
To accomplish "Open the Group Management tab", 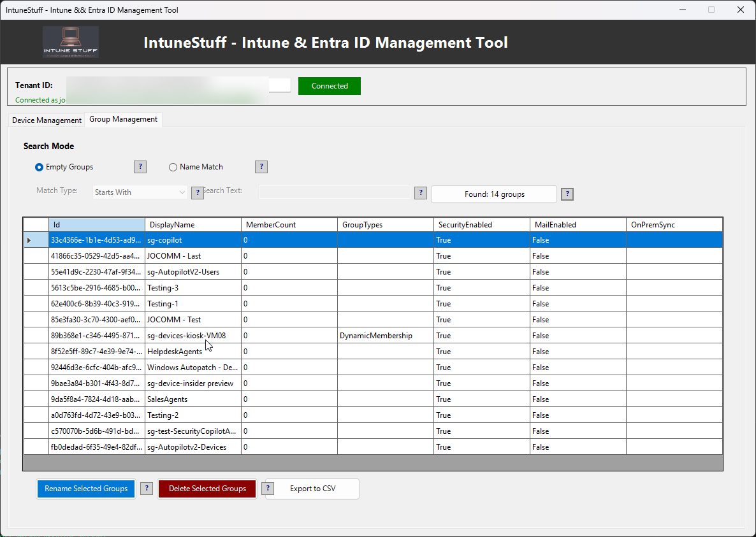I will tap(122, 119).
